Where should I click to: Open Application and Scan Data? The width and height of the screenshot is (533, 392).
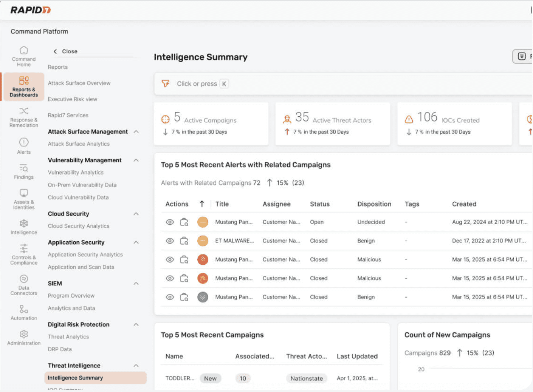point(81,267)
